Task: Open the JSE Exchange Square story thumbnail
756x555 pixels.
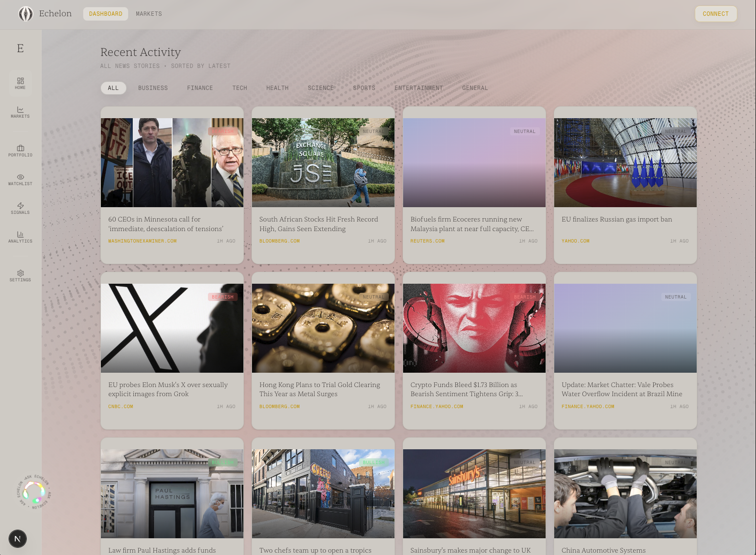Action: point(323,163)
